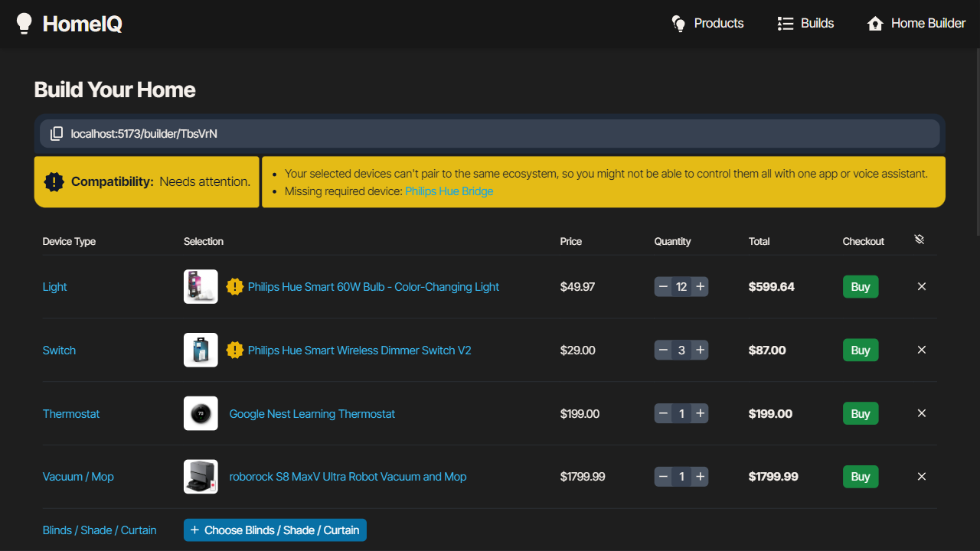Increase Nest Thermostat quantity
This screenshot has width=980, height=551.
(x=700, y=414)
